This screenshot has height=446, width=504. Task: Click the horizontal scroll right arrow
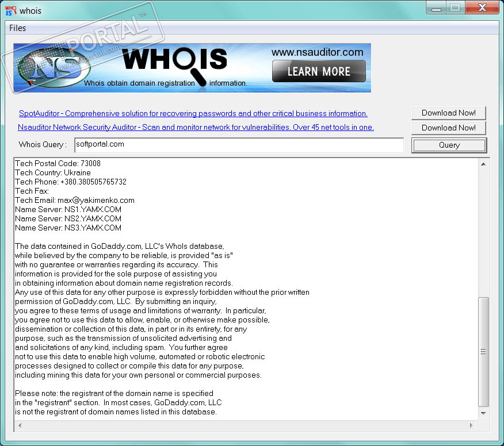471,425
